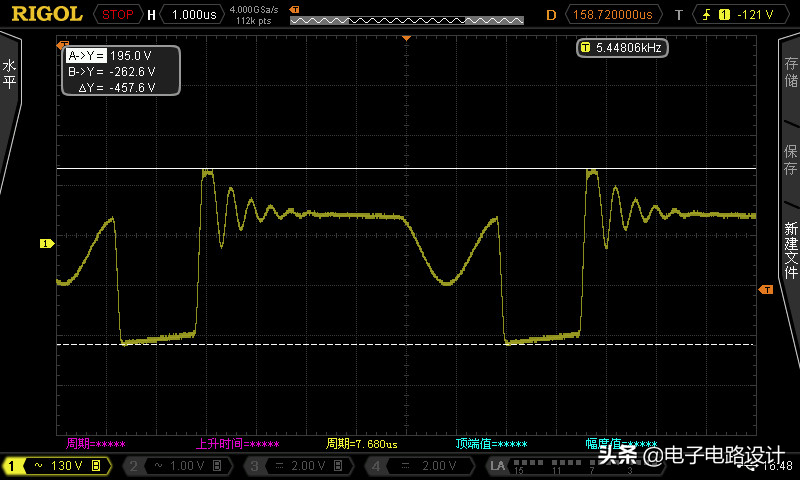Screen dimensions: 800x480
Task: Click the 5.44806kHz frequency counter readout
Action: [x=622, y=47]
